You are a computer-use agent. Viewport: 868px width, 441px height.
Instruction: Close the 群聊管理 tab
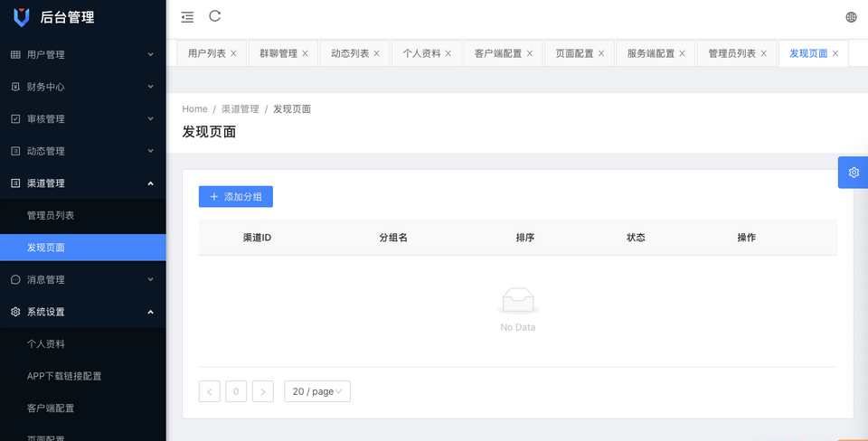pyautogui.click(x=305, y=53)
